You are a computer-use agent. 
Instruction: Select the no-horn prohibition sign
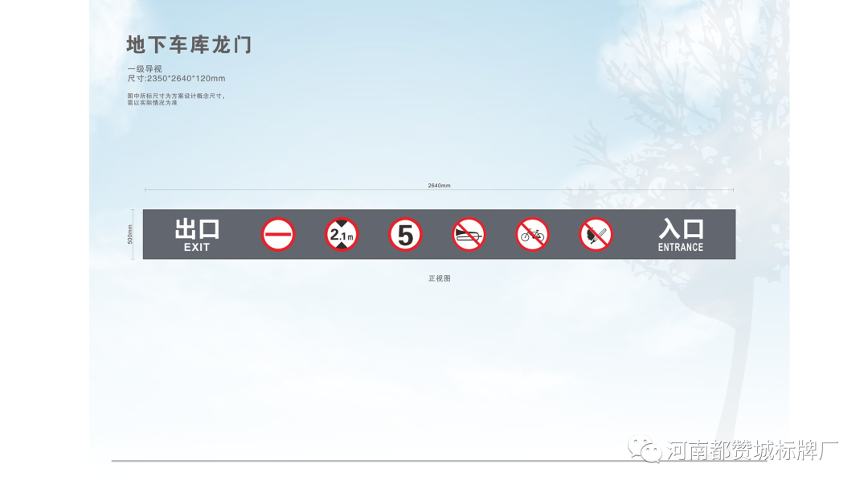coord(469,235)
